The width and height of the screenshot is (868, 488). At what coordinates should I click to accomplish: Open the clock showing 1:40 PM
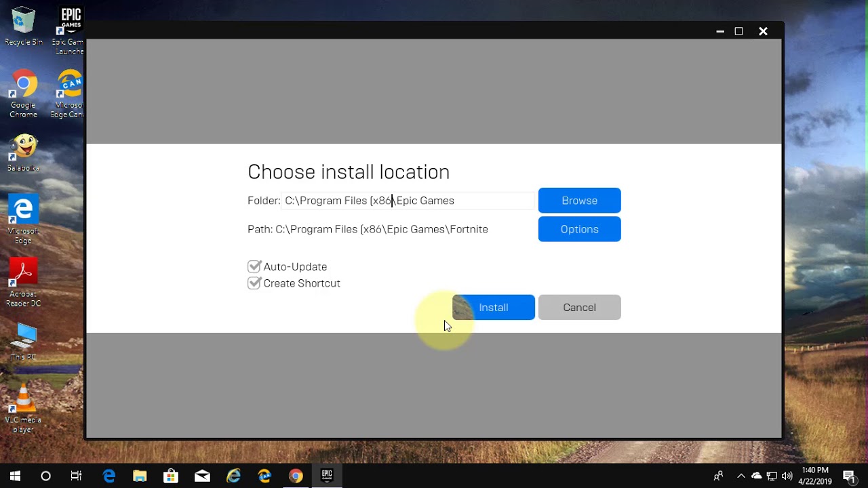(x=815, y=476)
